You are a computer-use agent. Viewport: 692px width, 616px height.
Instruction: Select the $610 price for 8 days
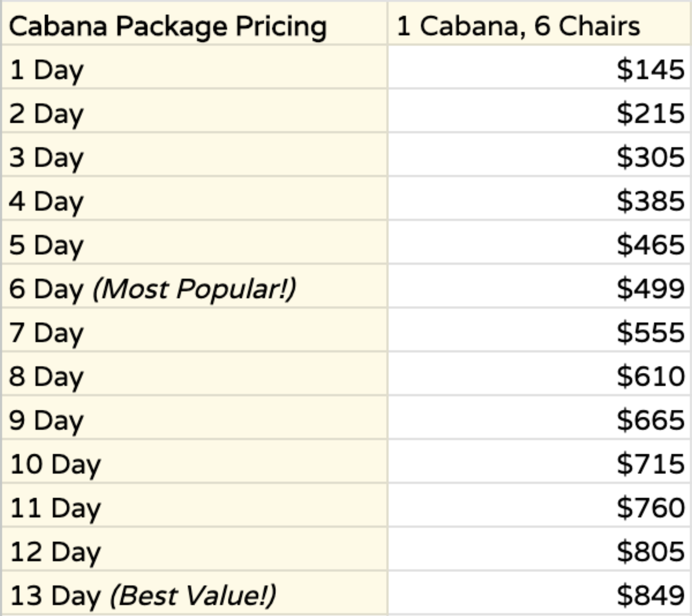[x=650, y=377]
